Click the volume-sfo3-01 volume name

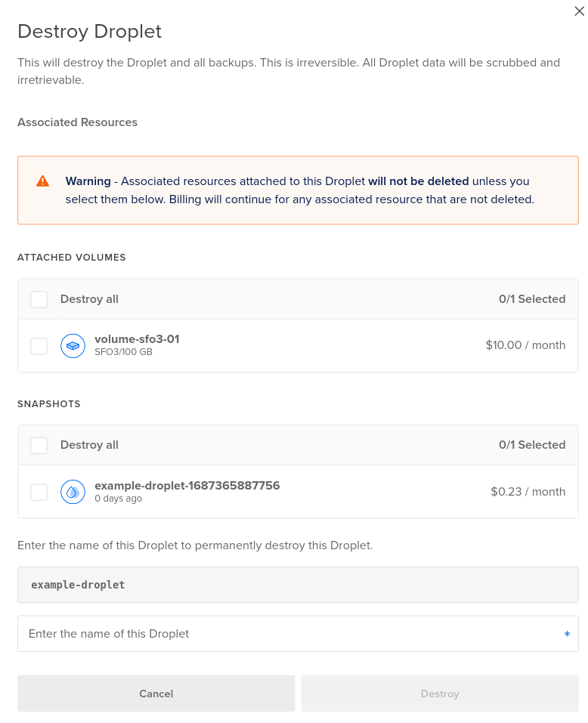(137, 339)
